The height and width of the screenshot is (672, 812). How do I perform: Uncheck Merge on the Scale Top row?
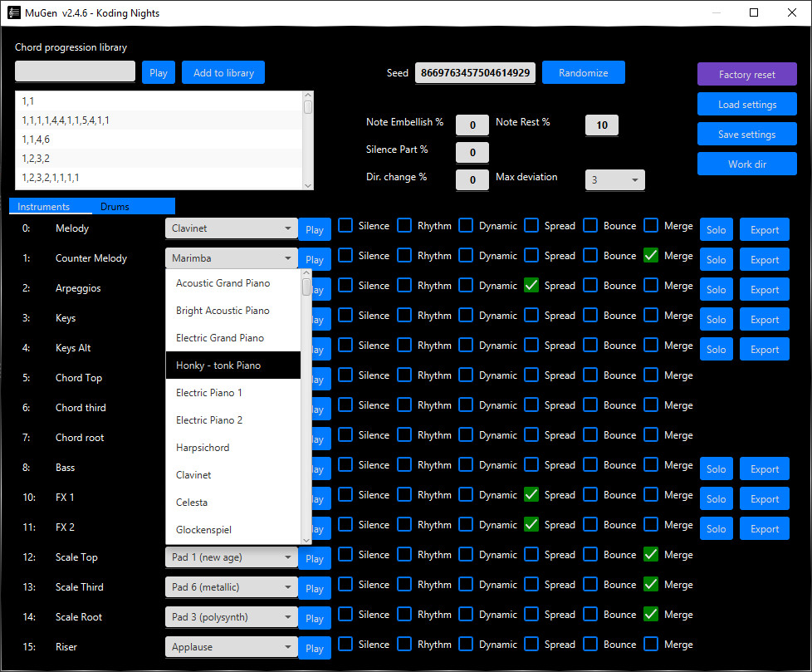point(651,554)
